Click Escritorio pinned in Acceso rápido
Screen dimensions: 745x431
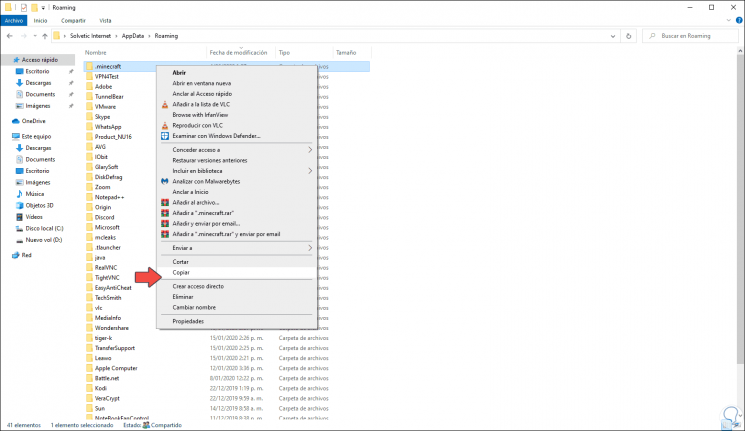[x=37, y=71]
